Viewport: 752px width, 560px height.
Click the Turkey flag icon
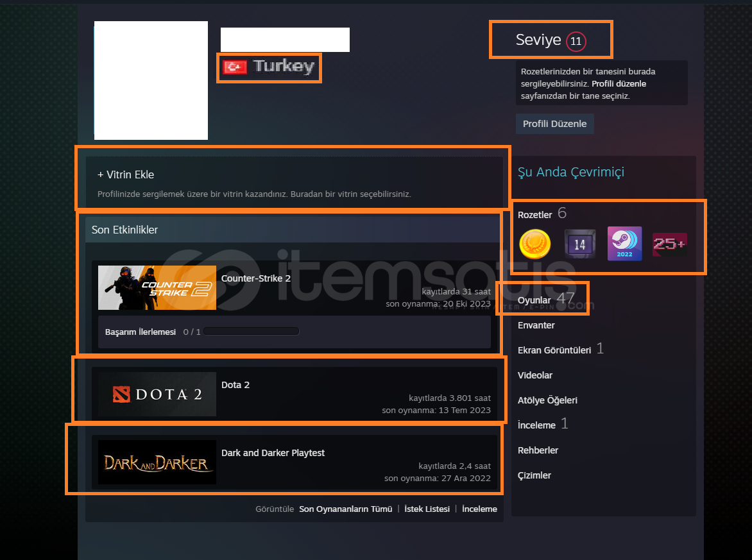235,67
